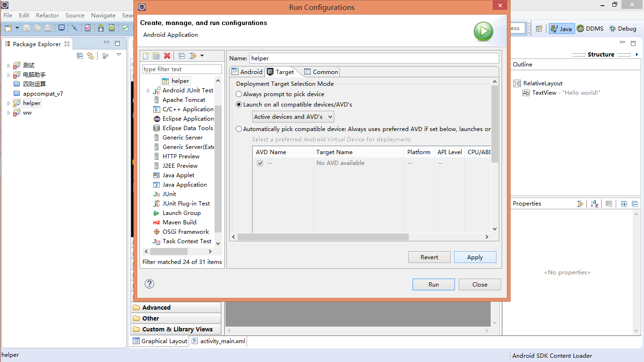The image size is (644, 362).
Task: Expand the ww project node
Action: tap(8, 113)
